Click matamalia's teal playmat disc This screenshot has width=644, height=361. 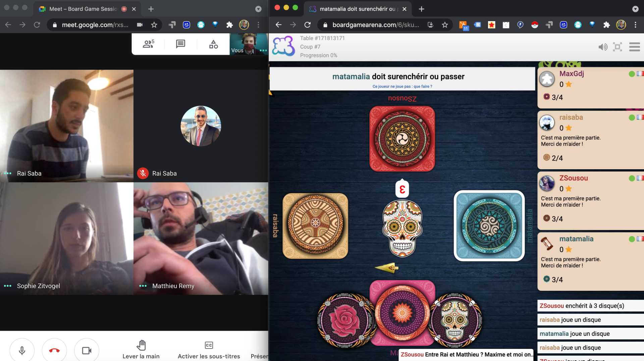tap(489, 226)
